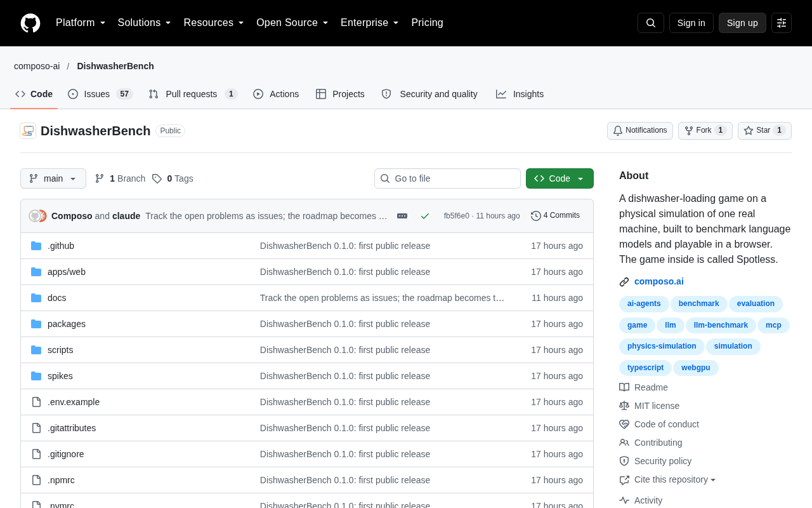Open the spikes folder
812x508 pixels.
(60, 376)
